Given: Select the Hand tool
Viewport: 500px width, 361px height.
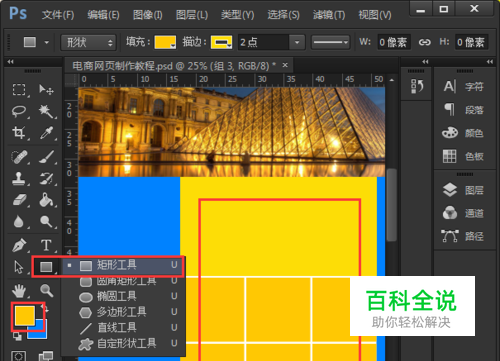Looking at the screenshot, I should pyautogui.click(x=19, y=291).
